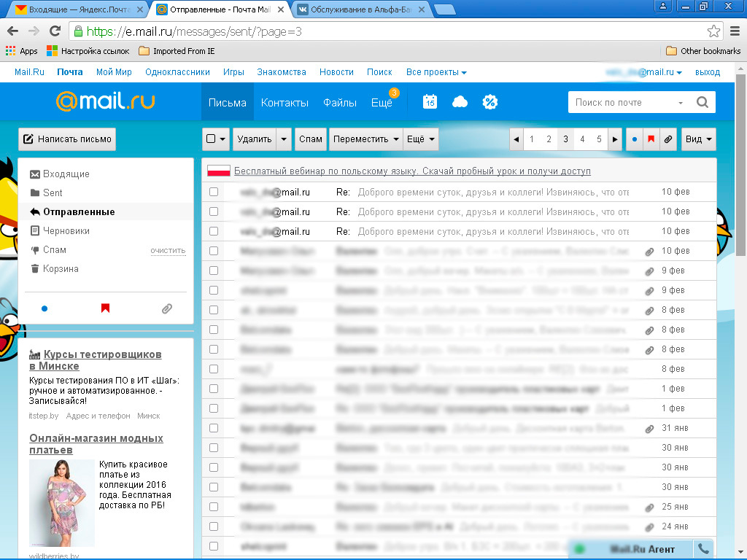Expand the select-all dropdown arrow

[223, 139]
